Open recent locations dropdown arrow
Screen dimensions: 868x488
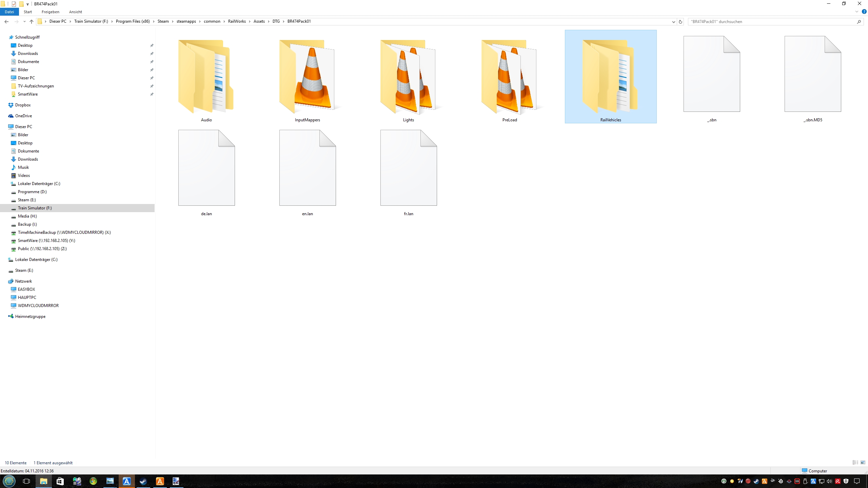(x=24, y=22)
